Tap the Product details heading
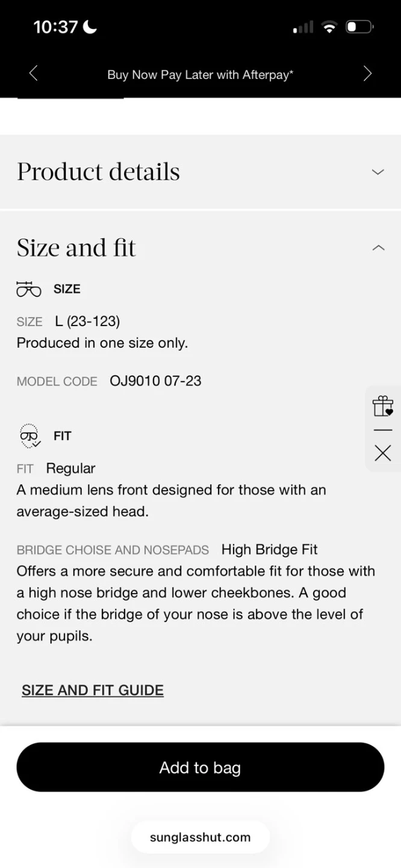401x868 pixels. [x=98, y=172]
